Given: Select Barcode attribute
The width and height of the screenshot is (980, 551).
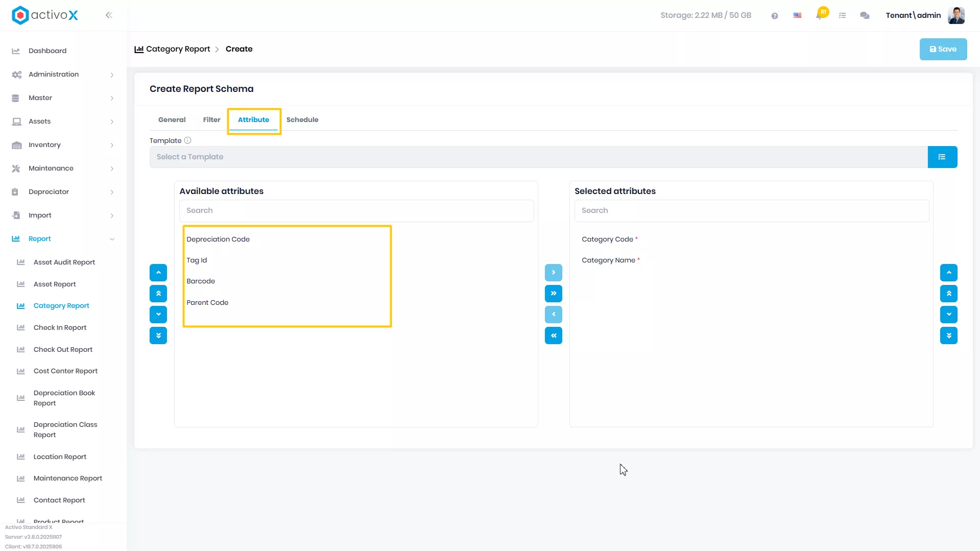Looking at the screenshot, I should coord(201,281).
